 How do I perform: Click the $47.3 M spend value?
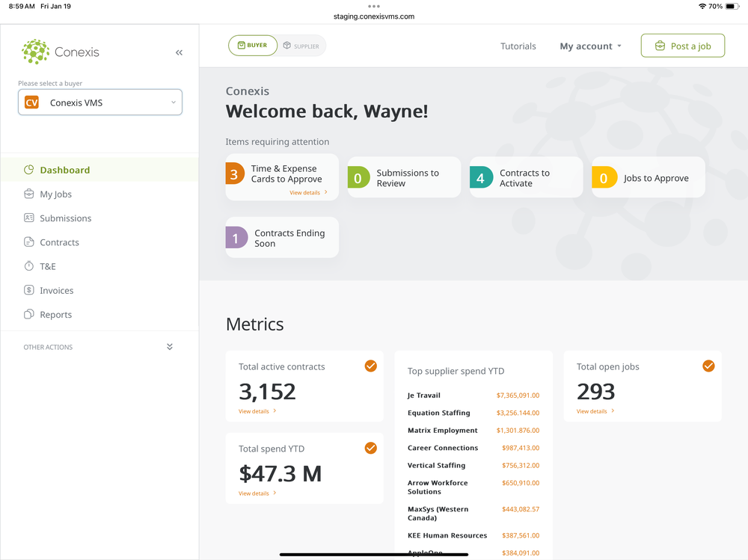click(x=280, y=474)
